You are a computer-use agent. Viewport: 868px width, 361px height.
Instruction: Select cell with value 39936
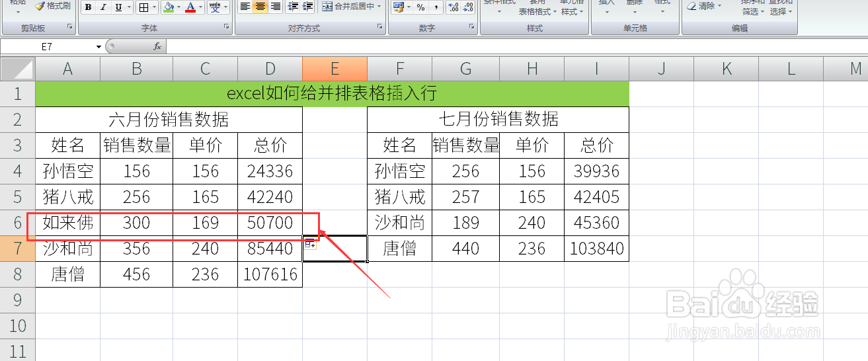pos(597,171)
